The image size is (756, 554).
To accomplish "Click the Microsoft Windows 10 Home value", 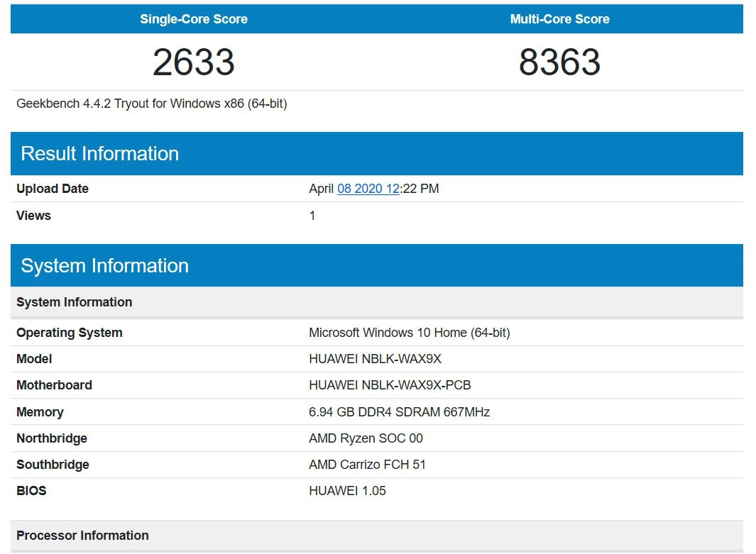I will click(410, 333).
